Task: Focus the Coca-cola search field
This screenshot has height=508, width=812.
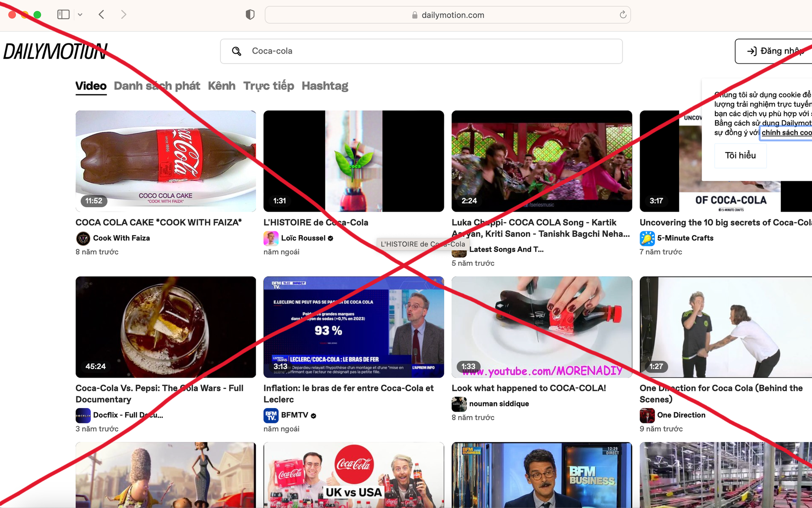Action: pos(421,51)
